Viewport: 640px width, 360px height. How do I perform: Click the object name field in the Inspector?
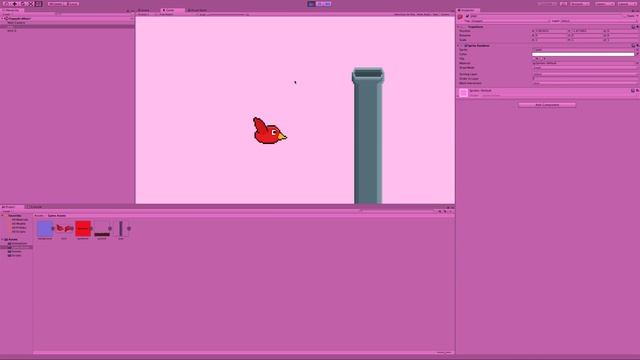pyautogui.click(x=547, y=16)
